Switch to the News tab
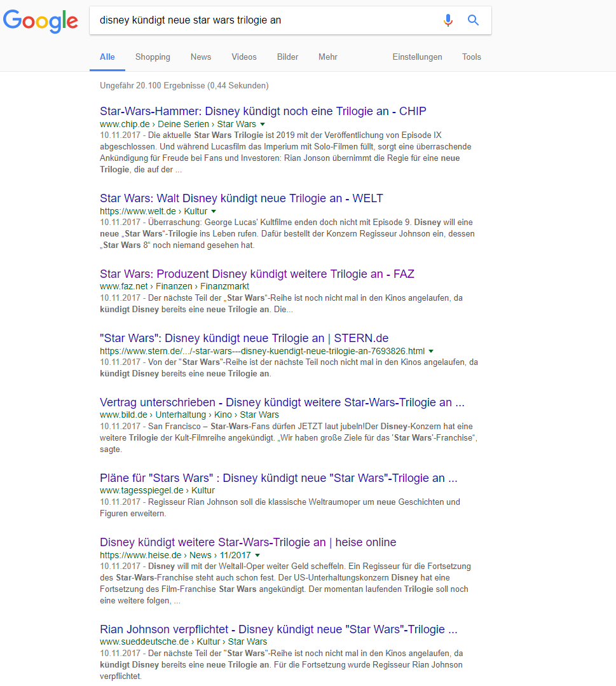 tap(200, 57)
